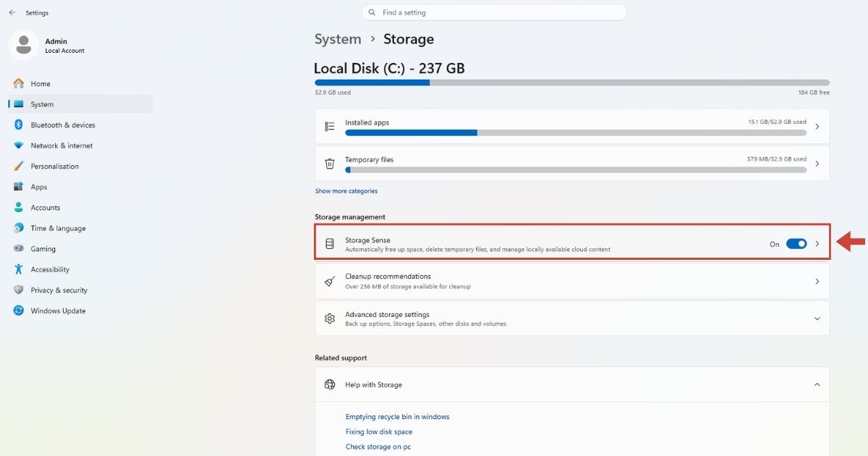
Task: Click the Admin Local Account name
Action: click(64, 46)
